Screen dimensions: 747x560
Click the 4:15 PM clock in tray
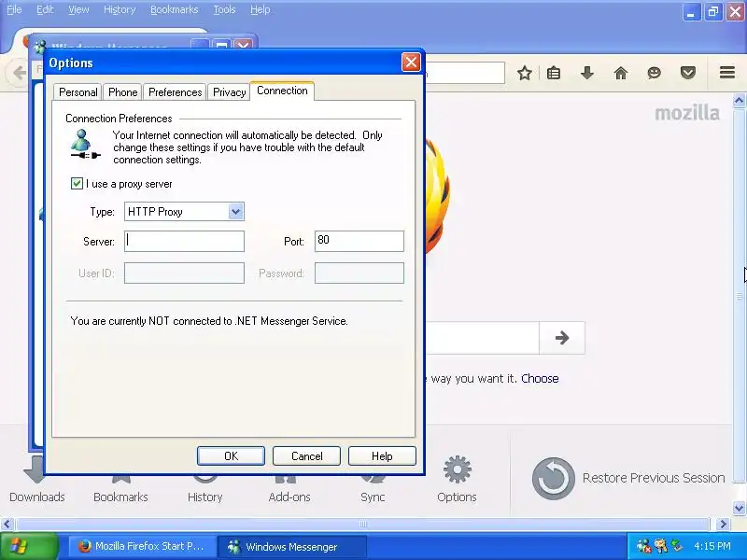tap(712, 546)
